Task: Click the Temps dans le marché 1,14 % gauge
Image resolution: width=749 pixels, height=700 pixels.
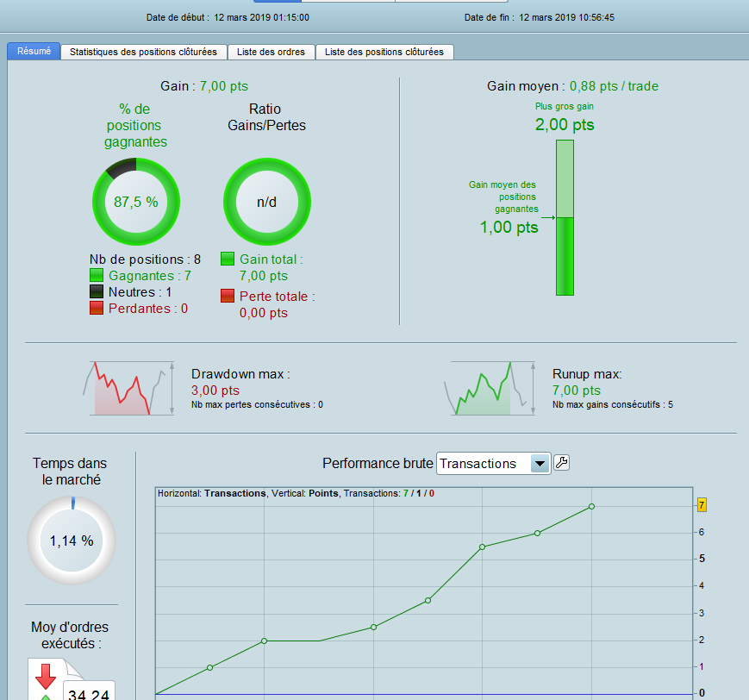Action: point(72,541)
